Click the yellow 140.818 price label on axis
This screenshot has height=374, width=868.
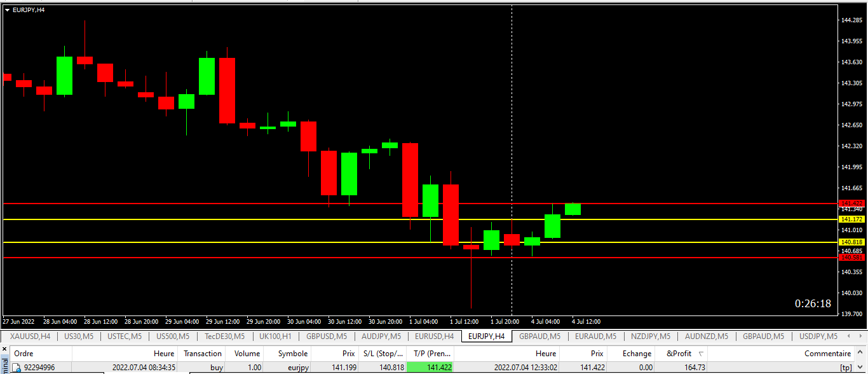(851, 242)
